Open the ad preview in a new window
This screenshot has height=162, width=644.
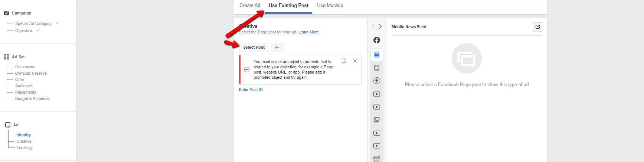coord(537,27)
